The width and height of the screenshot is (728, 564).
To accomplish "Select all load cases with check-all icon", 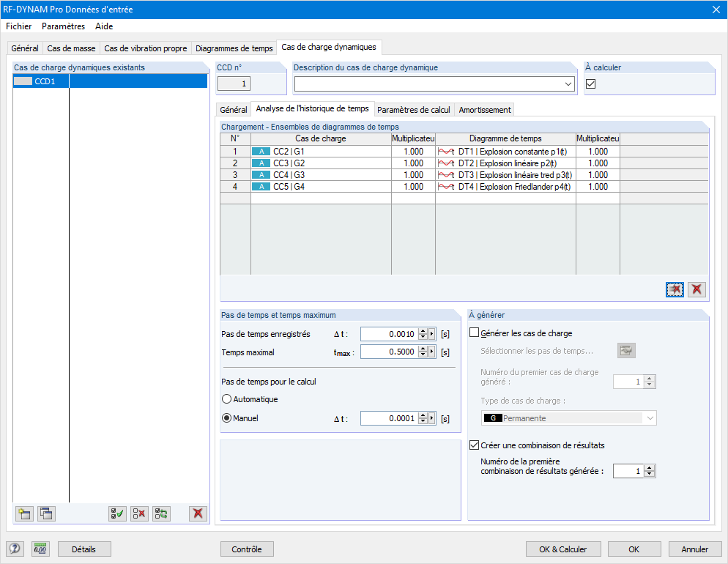I will [x=116, y=513].
